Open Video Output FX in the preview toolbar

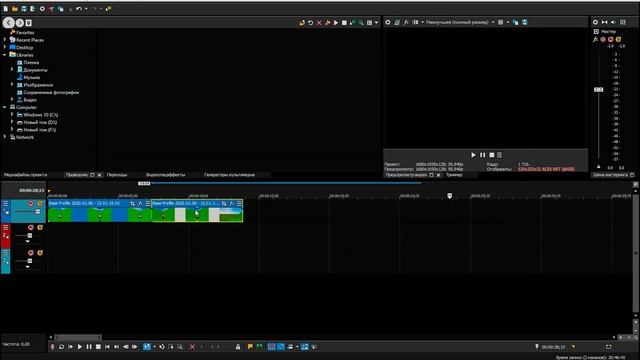[406, 22]
